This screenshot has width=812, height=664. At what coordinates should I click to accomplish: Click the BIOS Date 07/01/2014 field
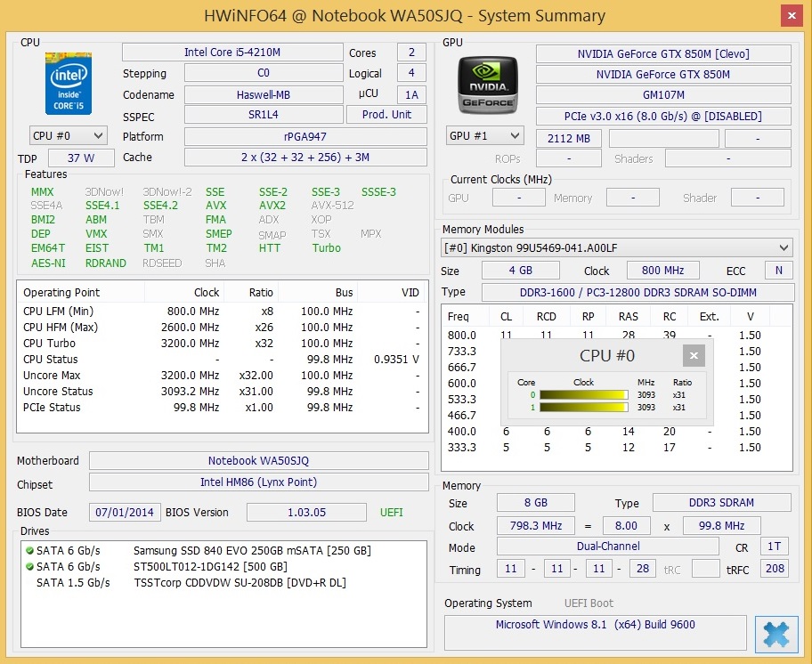(125, 513)
